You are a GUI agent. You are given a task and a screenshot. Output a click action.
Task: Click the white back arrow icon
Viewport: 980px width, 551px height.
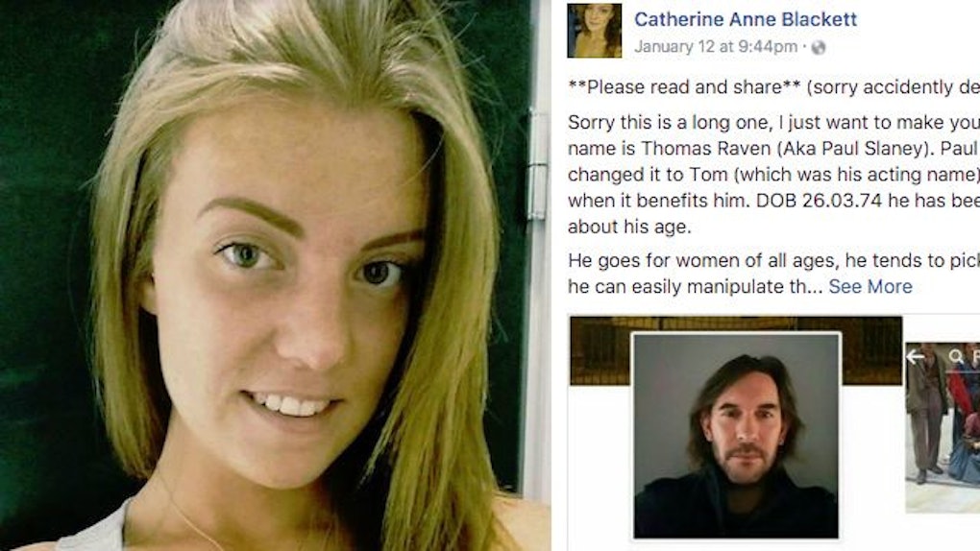(916, 357)
